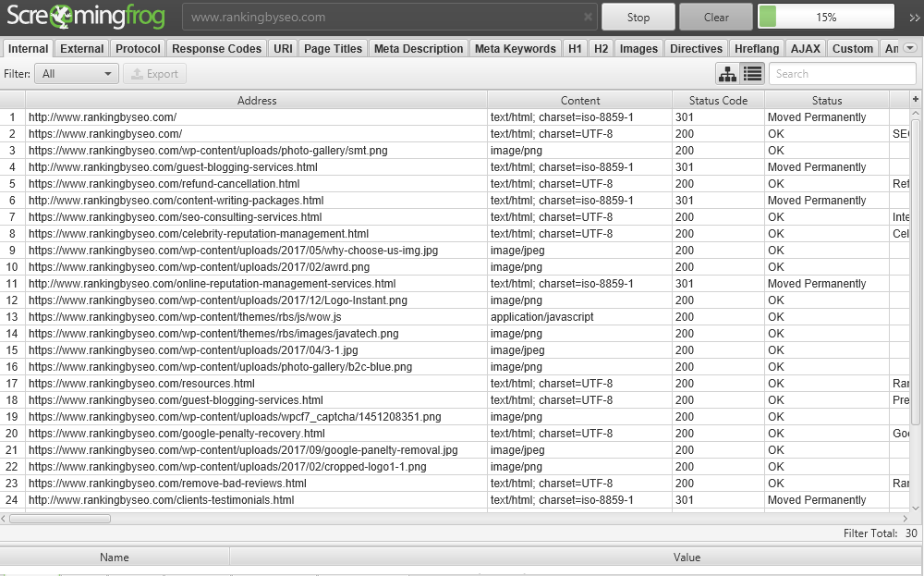Select the Meta Keywords tab

coord(515,48)
